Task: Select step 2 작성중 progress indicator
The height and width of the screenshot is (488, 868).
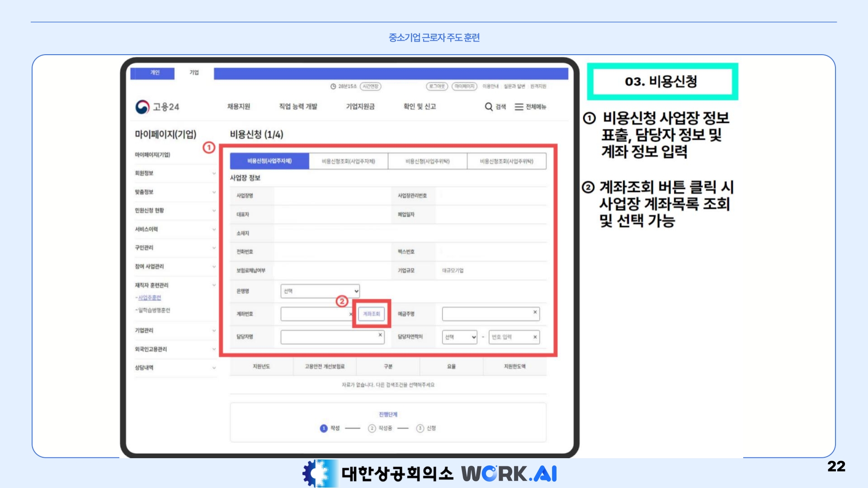Action: [372, 428]
